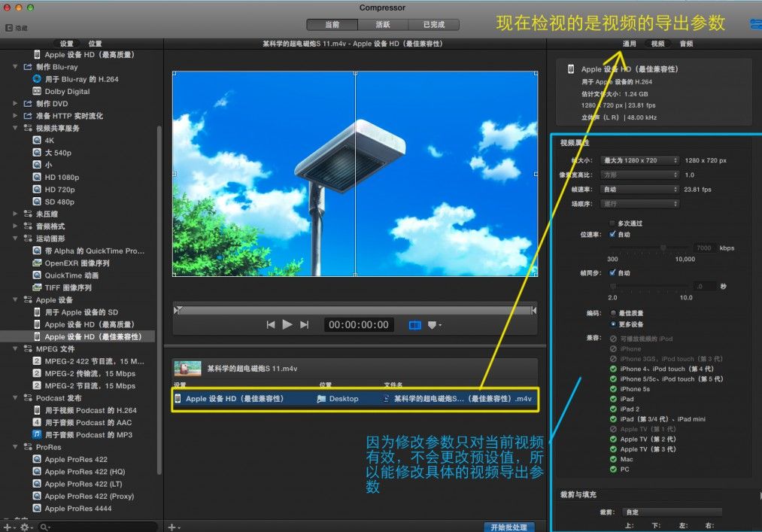The width and height of the screenshot is (762, 532).
Task: Enable the 多次通过 checkbox
Action: [x=612, y=223]
